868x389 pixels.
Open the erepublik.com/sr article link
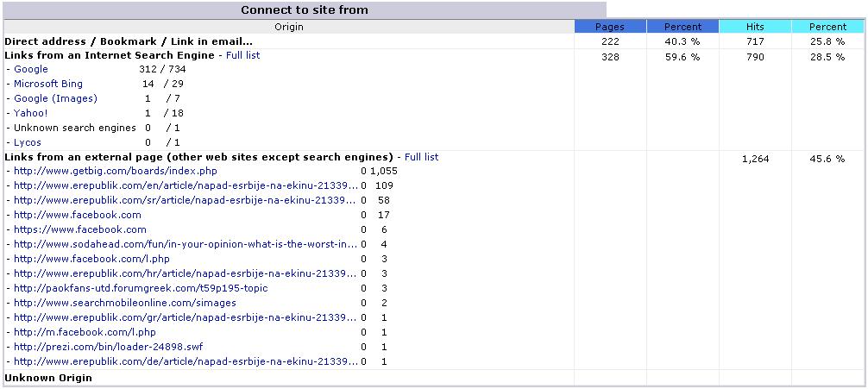[186, 200]
